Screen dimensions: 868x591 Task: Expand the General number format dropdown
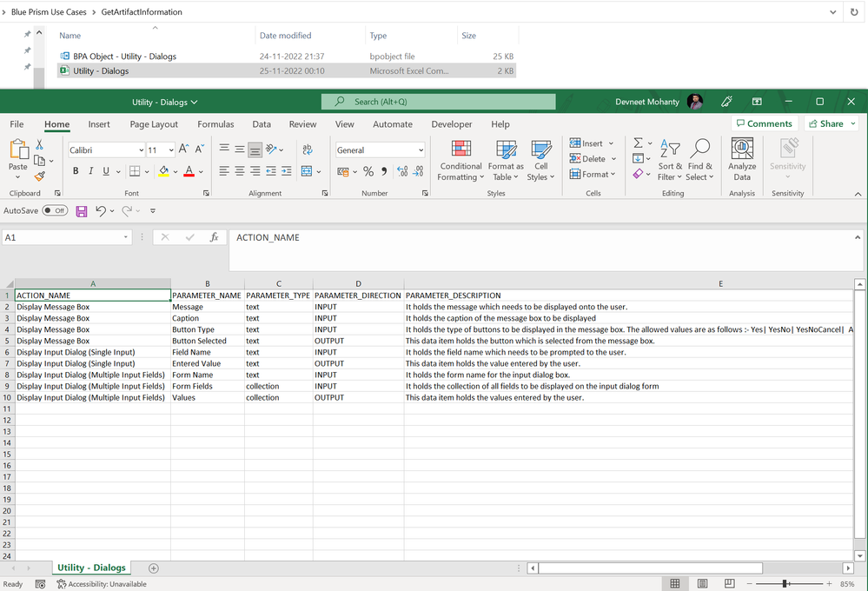(421, 150)
